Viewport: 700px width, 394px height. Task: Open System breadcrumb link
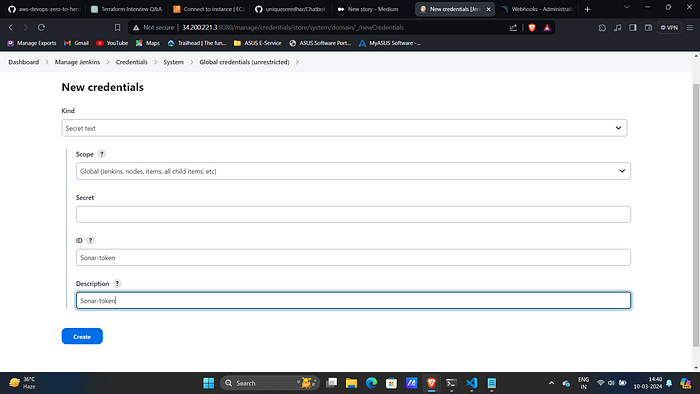pyautogui.click(x=173, y=62)
